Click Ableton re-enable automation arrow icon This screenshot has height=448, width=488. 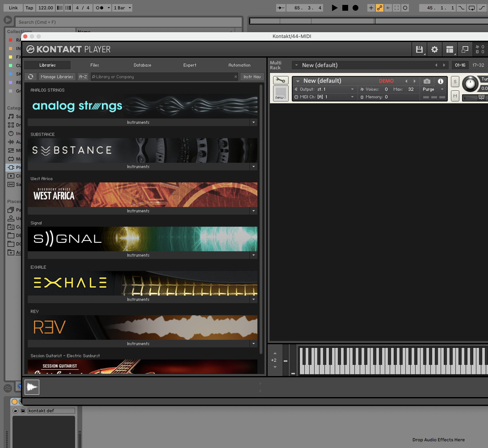[388, 8]
